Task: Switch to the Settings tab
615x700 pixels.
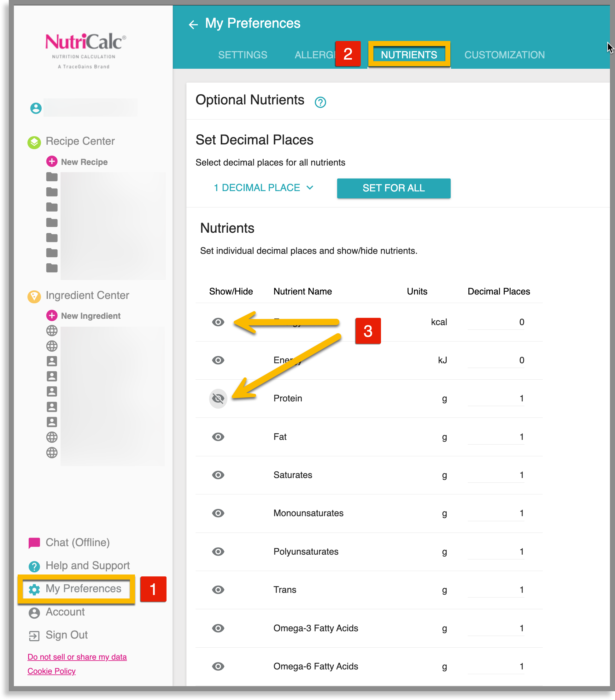Action: tap(243, 55)
